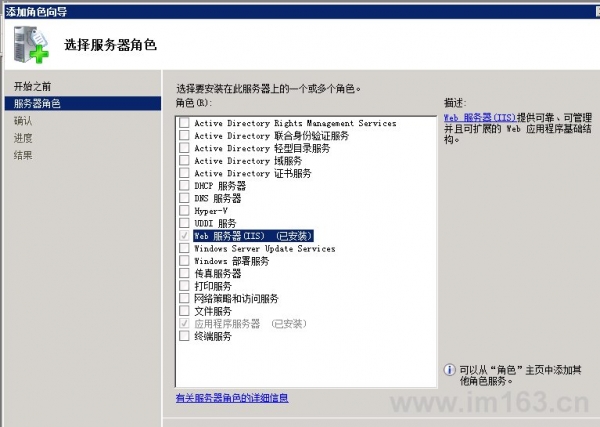Screen dimensions: 600x427
Task: Open the 开始之前 wizard step
Action: [33, 86]
